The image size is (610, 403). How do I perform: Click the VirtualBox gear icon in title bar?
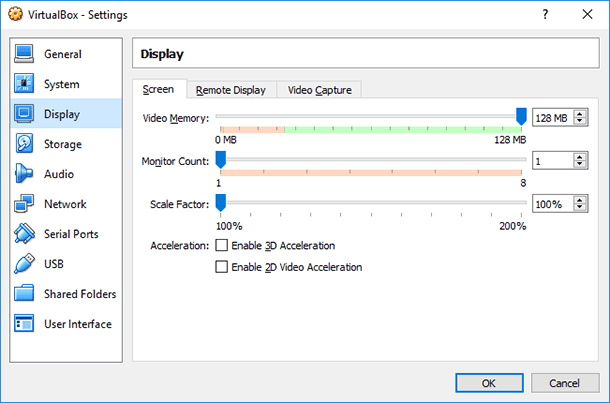[x=16, y=14]
